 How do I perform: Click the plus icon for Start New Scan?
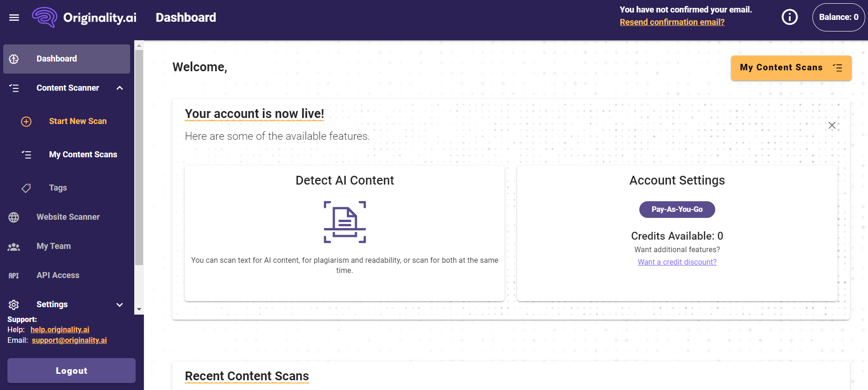coord(26,121)
